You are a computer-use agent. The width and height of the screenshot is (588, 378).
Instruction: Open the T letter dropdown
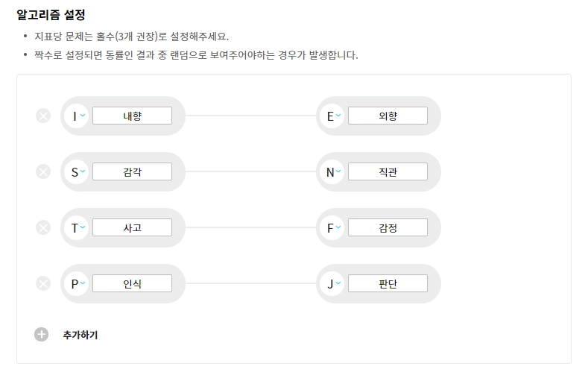pos(77,227)
